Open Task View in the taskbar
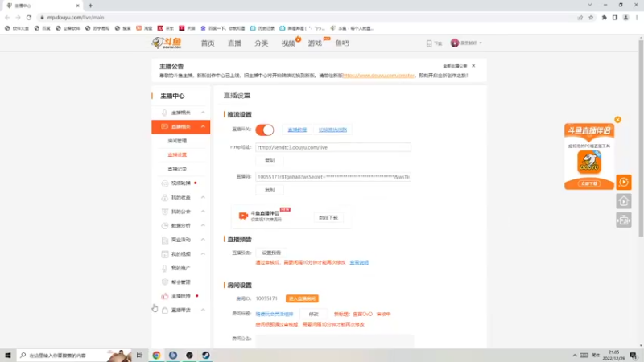 tap(139, 356)
